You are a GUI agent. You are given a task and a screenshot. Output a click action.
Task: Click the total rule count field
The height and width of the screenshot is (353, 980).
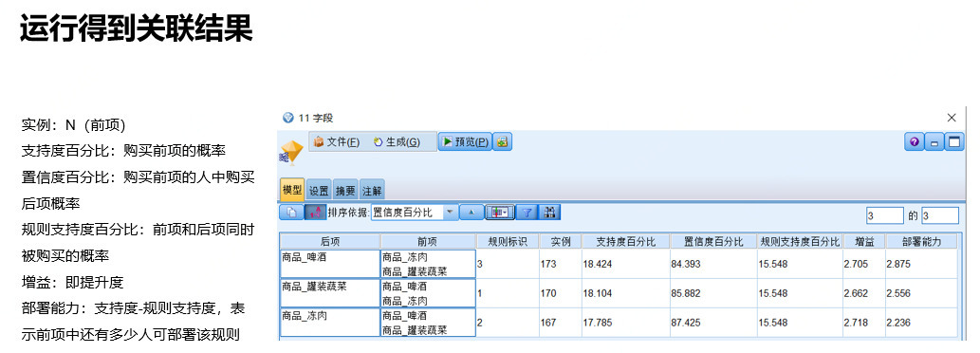click(939, 215)
